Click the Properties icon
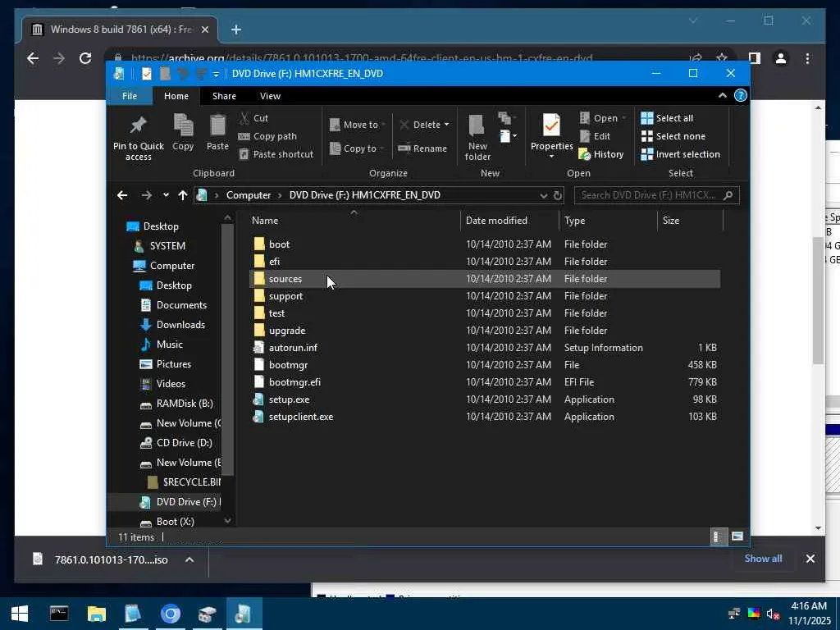Image resolution: width=840 pixels, height=630 pixels. click(x=551, y=126)
